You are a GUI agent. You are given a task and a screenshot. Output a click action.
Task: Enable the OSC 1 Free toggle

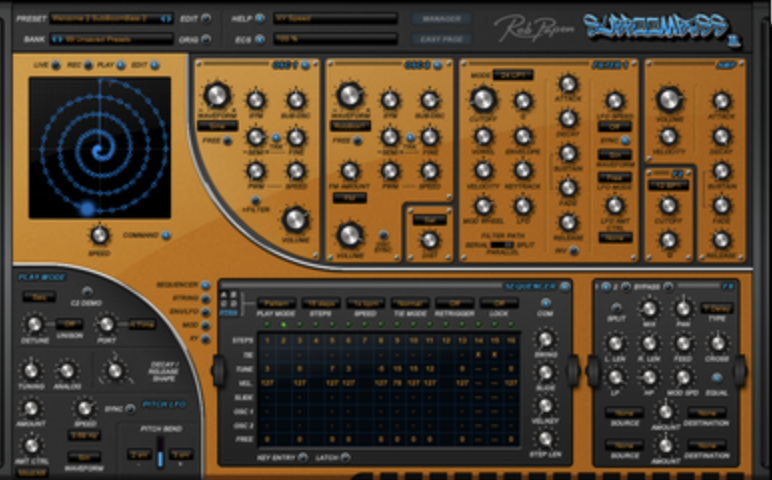coord(227,141)
